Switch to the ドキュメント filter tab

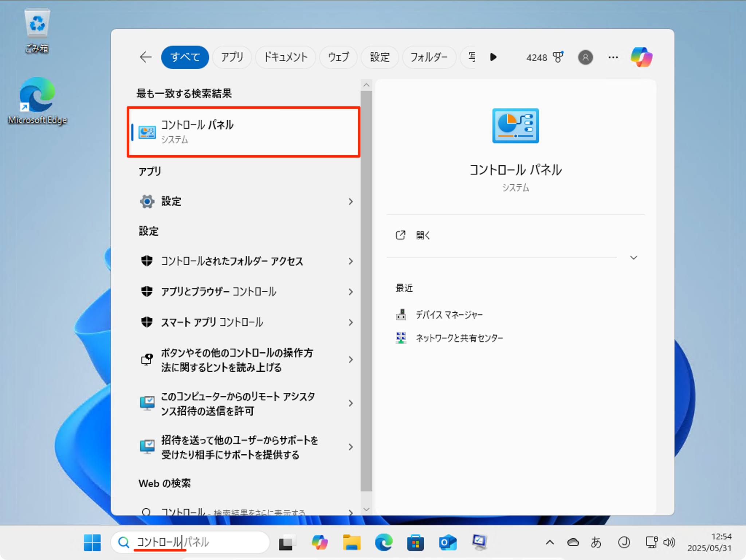(285, 57)
